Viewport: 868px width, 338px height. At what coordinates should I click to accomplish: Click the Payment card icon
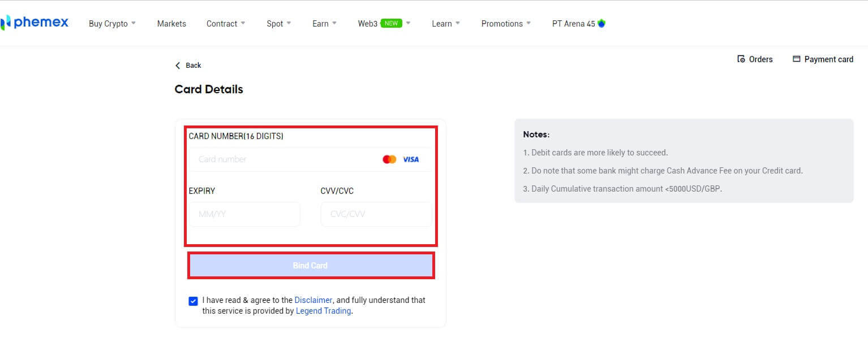pos(797,59)
